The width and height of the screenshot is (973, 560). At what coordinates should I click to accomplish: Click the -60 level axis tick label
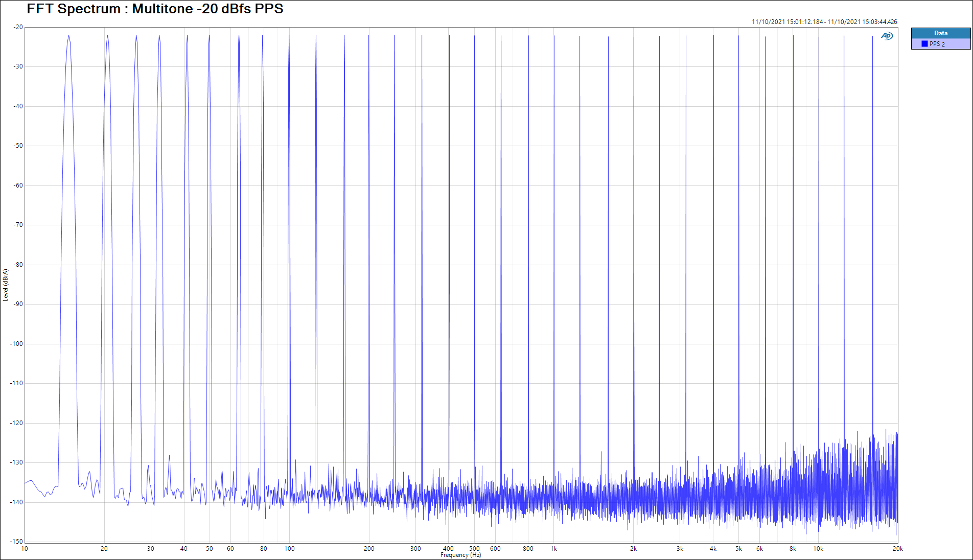[x=18, y=185]
